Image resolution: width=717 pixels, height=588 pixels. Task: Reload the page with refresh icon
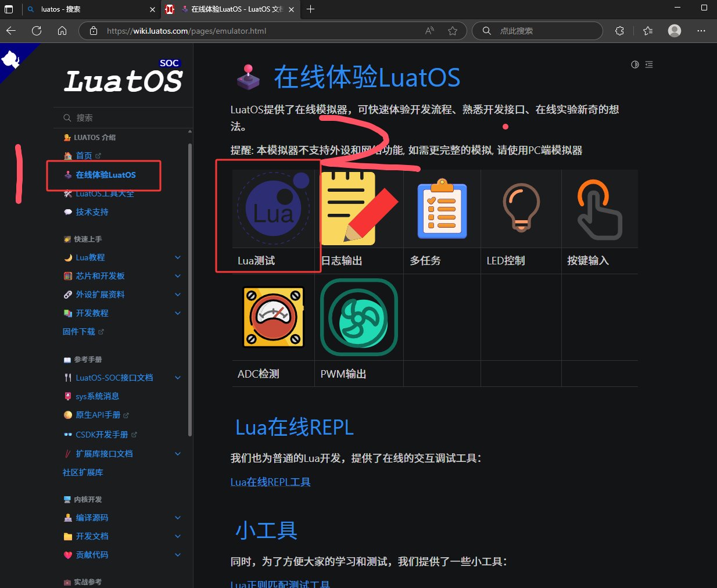point(37,31)
